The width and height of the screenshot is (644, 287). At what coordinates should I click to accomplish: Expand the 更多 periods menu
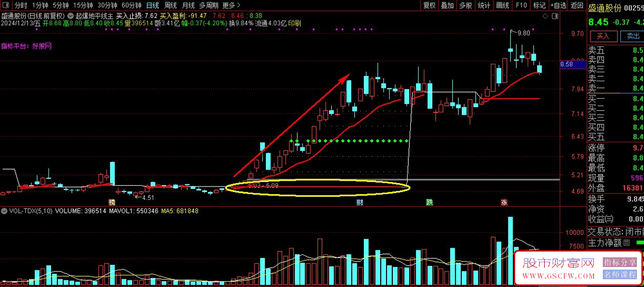tap(231, 5)
